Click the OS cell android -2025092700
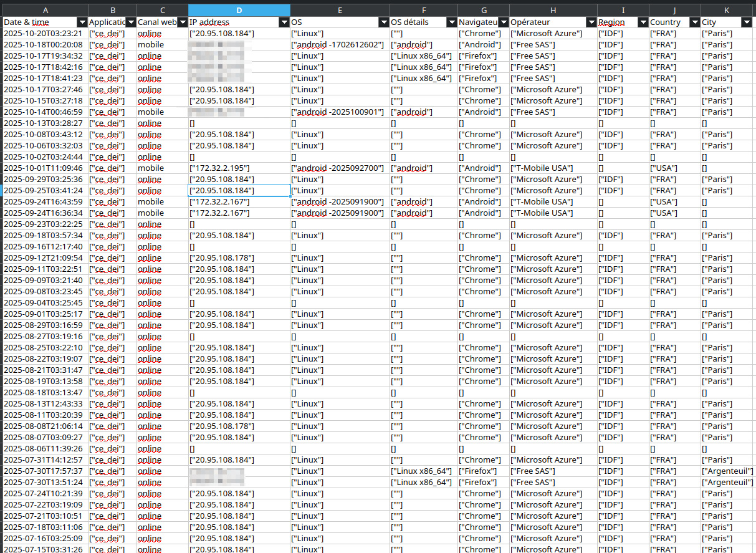This screenshot has height=553, width=756. pos(337,168)
